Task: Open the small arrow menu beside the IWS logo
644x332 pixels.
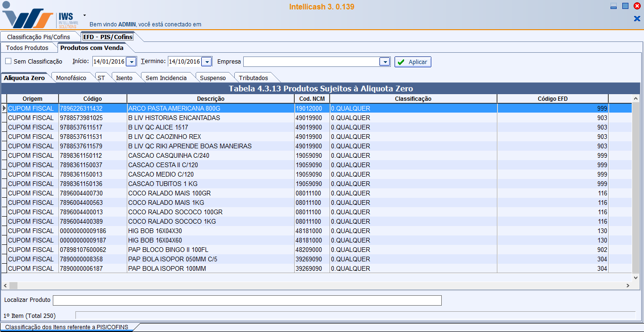Action: click(x=84, y=15)
